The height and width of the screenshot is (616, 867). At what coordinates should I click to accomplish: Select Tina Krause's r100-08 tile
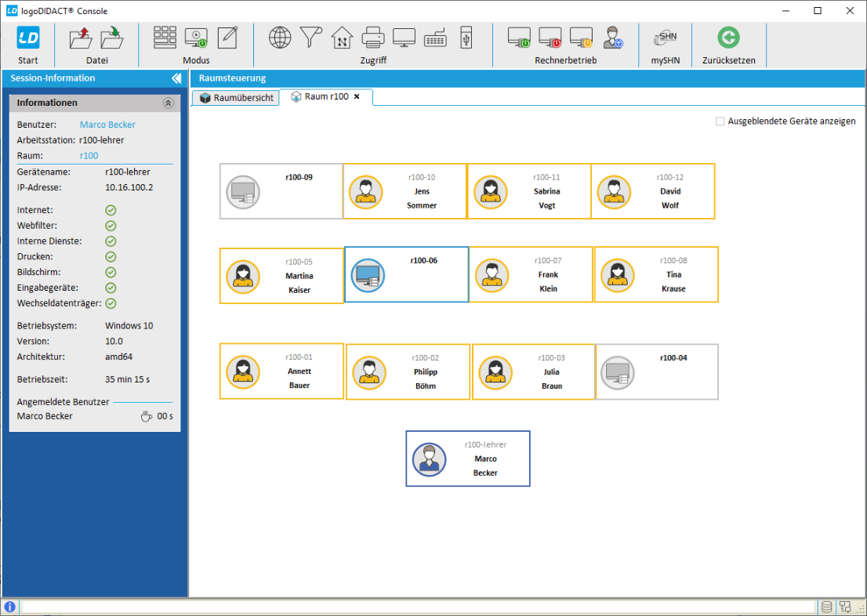point(656,275)
